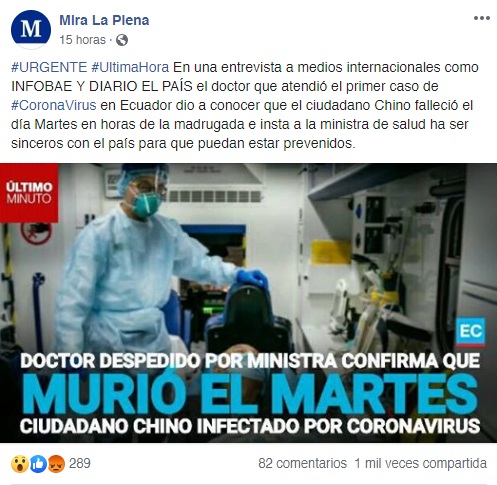Click the angry face reaction emoji

pyautogui.click(x=56, y=464)
